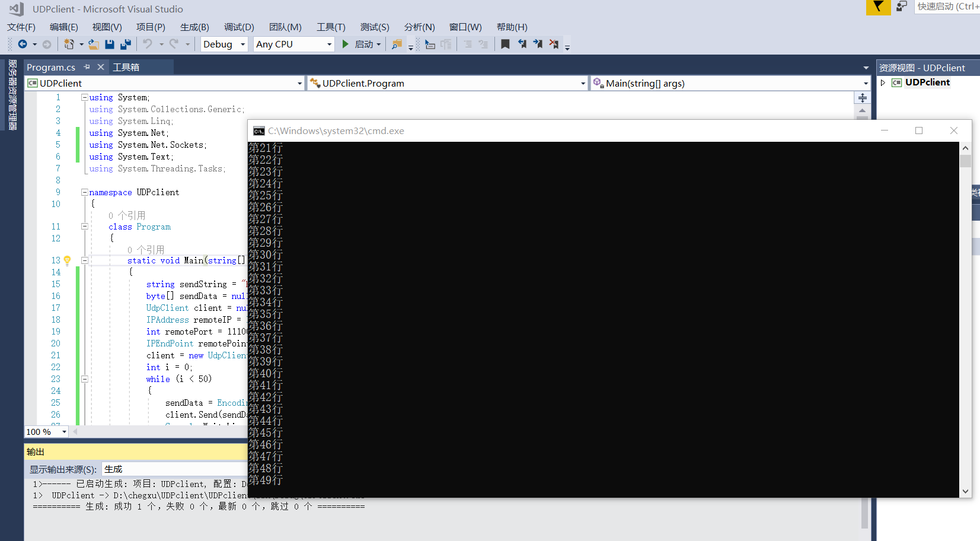Click the Display member list toolbar icon

click(x=430, y=44)
